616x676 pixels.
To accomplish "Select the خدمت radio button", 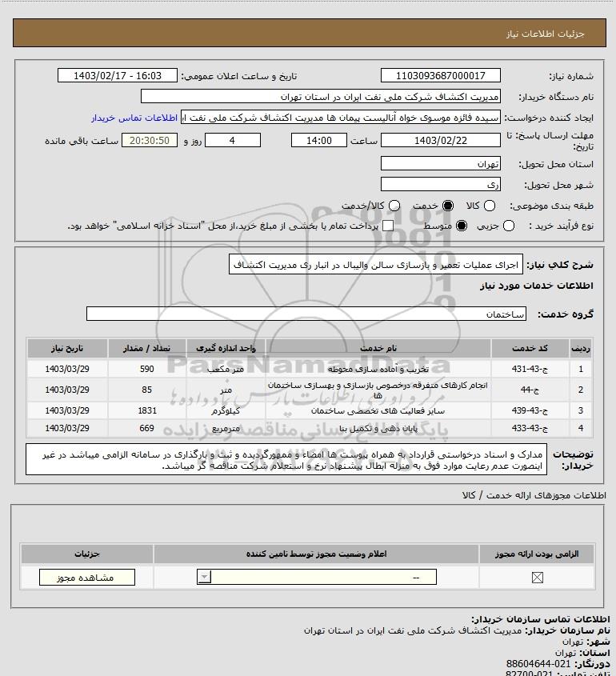I will click(x=448, y=206).
